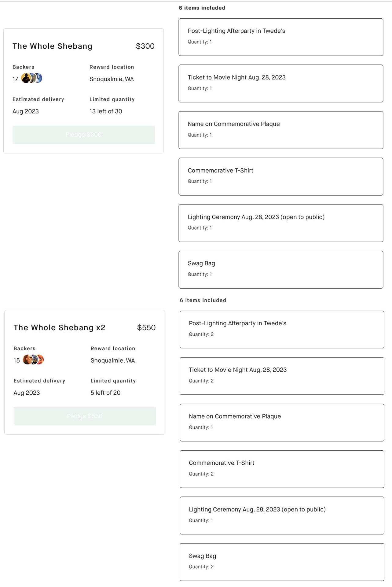
Task: View backer avatars on the $550 reward
Action: point(33,360)
